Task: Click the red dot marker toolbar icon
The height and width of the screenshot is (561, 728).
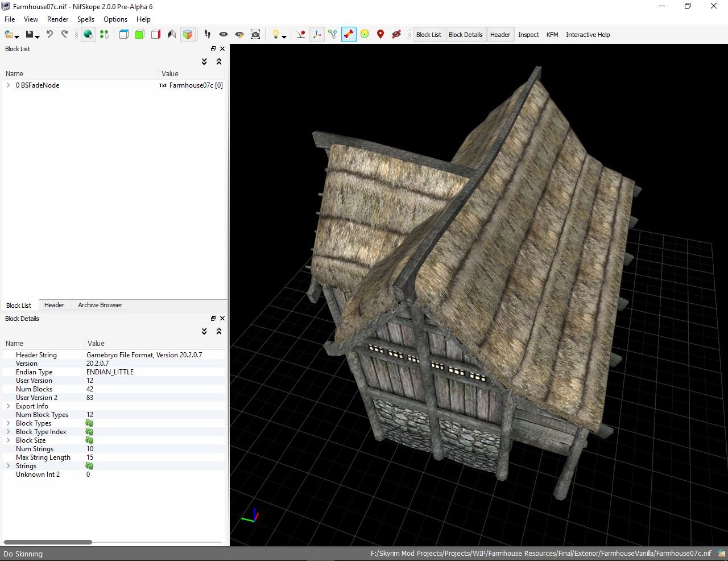Action: [x=301, y=35]
